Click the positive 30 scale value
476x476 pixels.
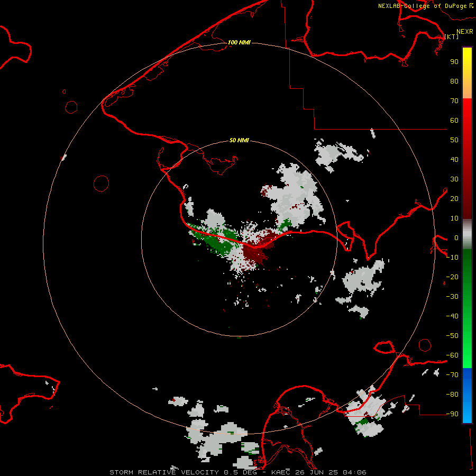coord(454,179)
